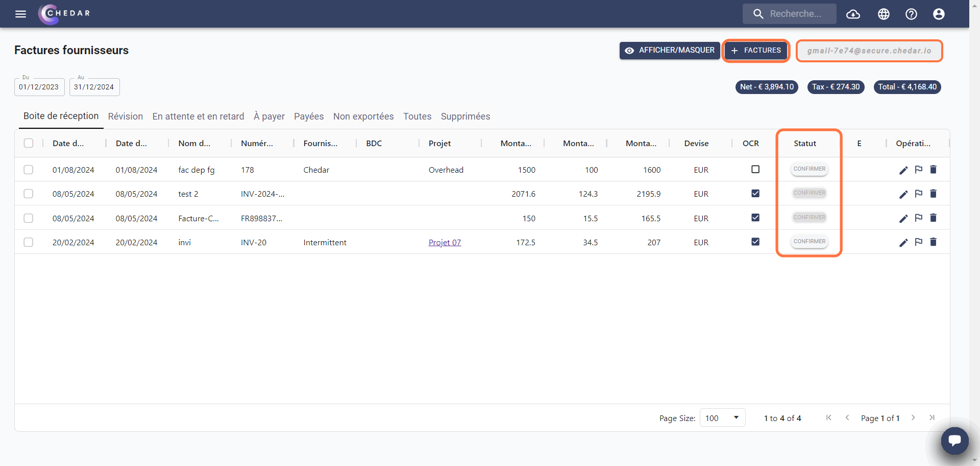Image resolution: width=980 pixels, height=466 pixels.
Task: Flag the fac dep fg invoice
Action: pos(919,170)
